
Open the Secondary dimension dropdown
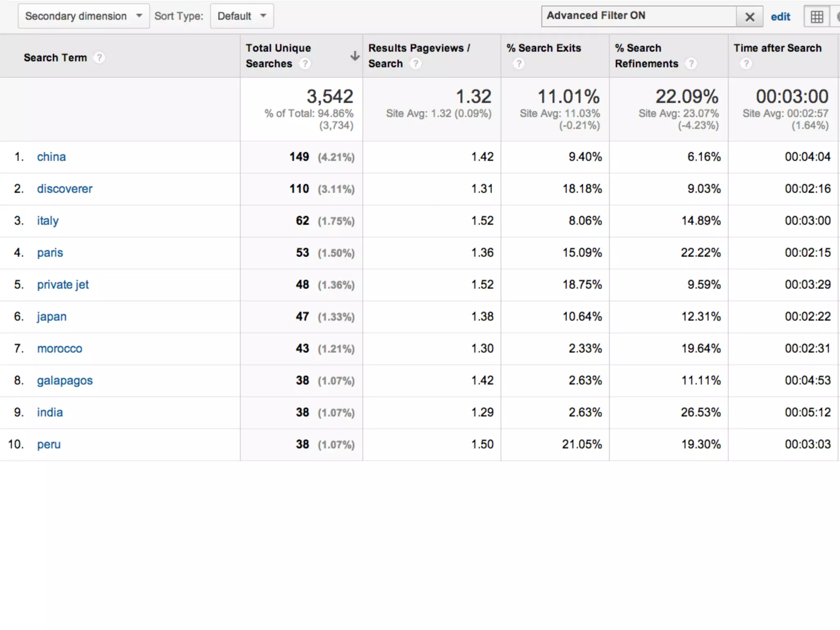pyautogui.click(x=84, y=16)
